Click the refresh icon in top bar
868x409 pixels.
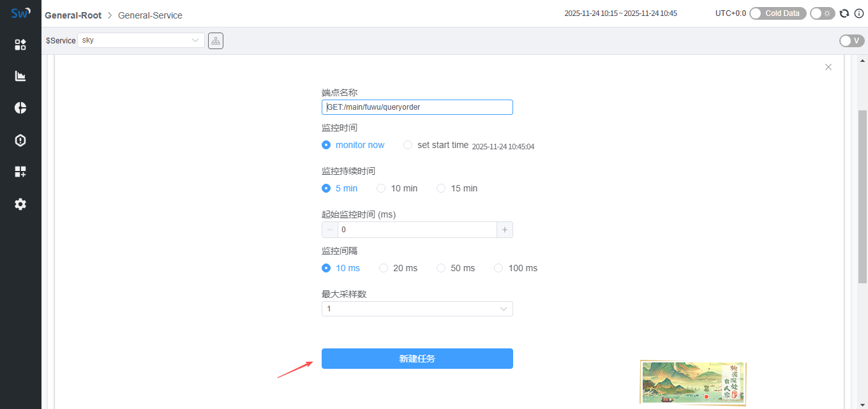pos(844,13)
